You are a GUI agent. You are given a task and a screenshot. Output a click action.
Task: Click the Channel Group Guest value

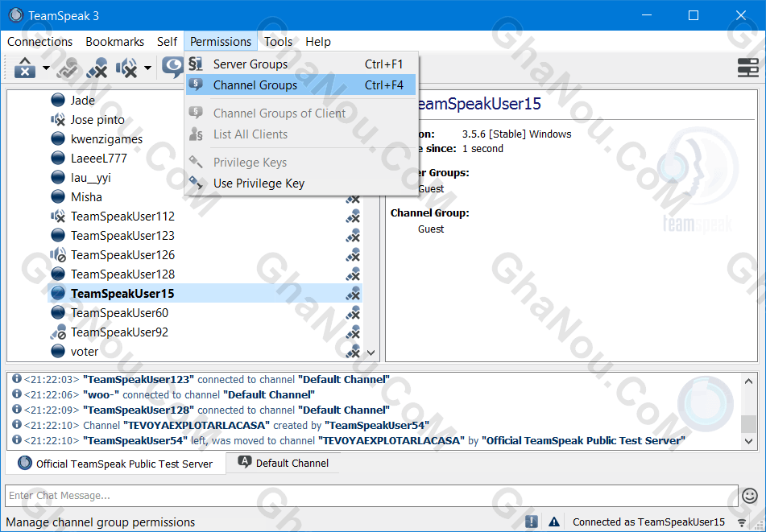431,229
